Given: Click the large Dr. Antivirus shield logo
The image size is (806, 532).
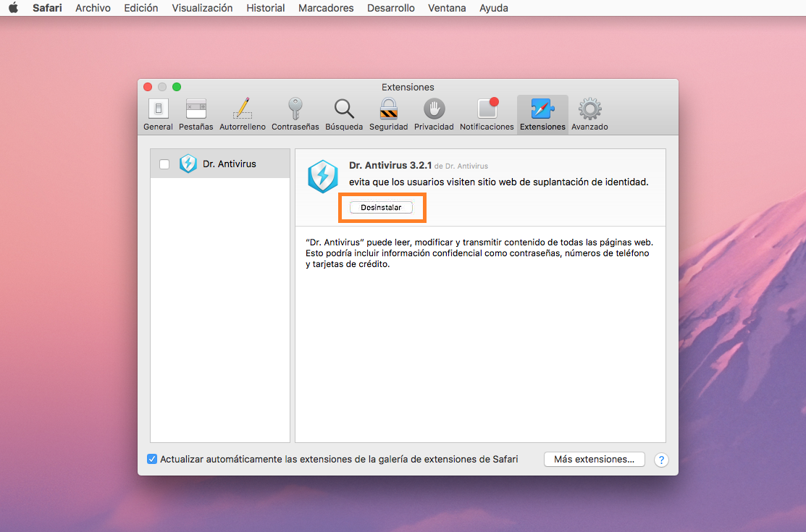Looking at the screenshot, I should click(323, 177).
